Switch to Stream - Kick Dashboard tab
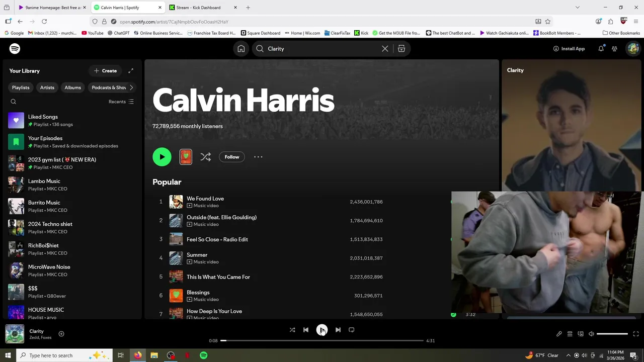 pos(203,8)
